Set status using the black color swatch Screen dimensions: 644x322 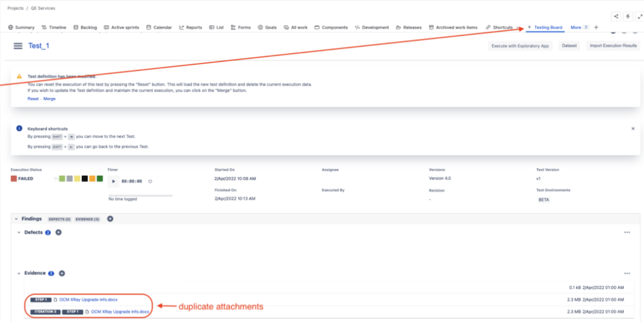85,178
